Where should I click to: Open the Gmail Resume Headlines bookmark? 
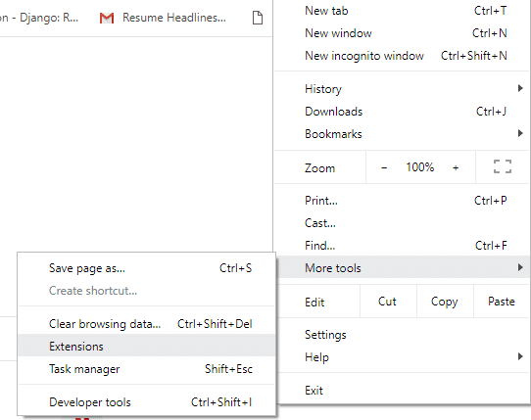[163, 18]
